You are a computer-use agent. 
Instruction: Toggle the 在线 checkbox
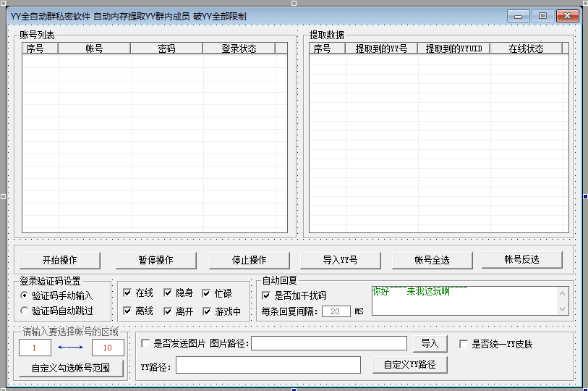point(127,293)
